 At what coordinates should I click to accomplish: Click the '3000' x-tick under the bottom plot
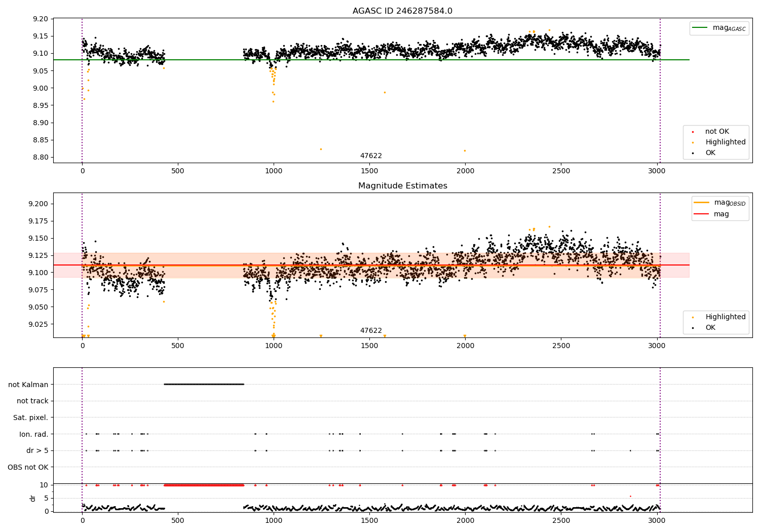click(x=657, y=520)
